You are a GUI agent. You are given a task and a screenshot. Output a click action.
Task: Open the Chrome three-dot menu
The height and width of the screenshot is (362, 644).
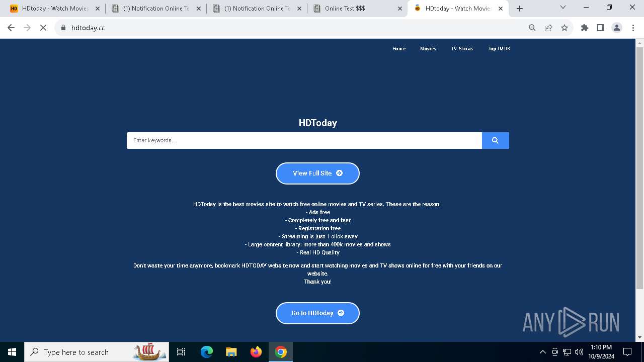632,28
